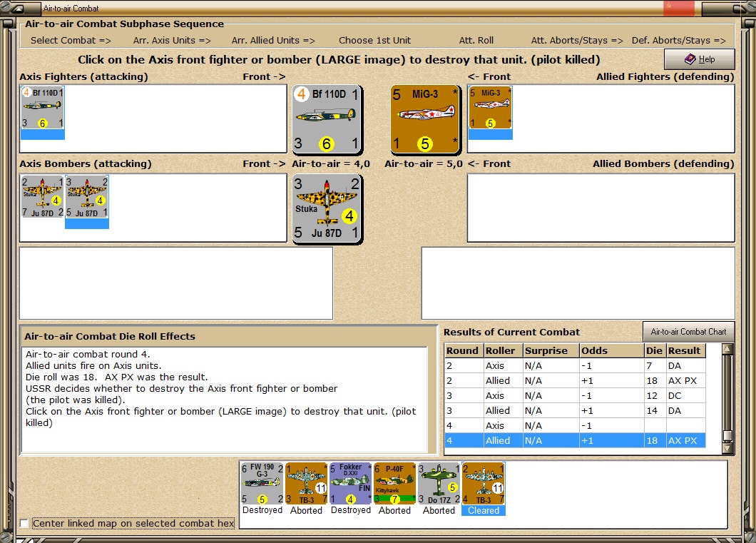Select highlighted round 4 Allied row

pyautogui.click(x=575, y=440)
